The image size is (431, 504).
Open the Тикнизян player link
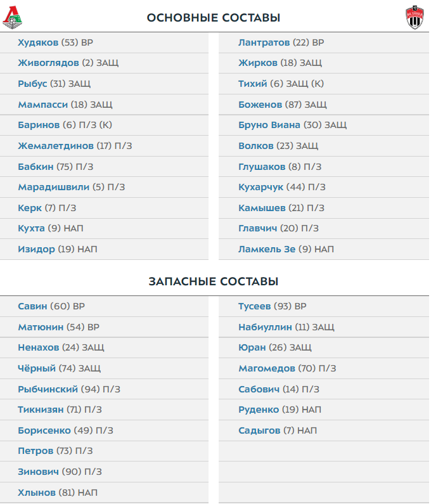coord(41,410)
